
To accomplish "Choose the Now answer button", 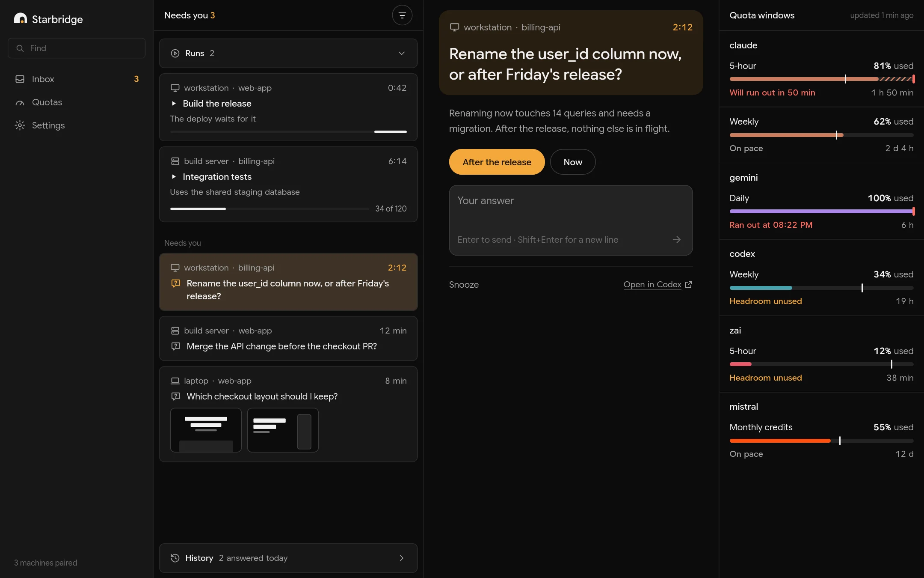I will coord(572,162).
